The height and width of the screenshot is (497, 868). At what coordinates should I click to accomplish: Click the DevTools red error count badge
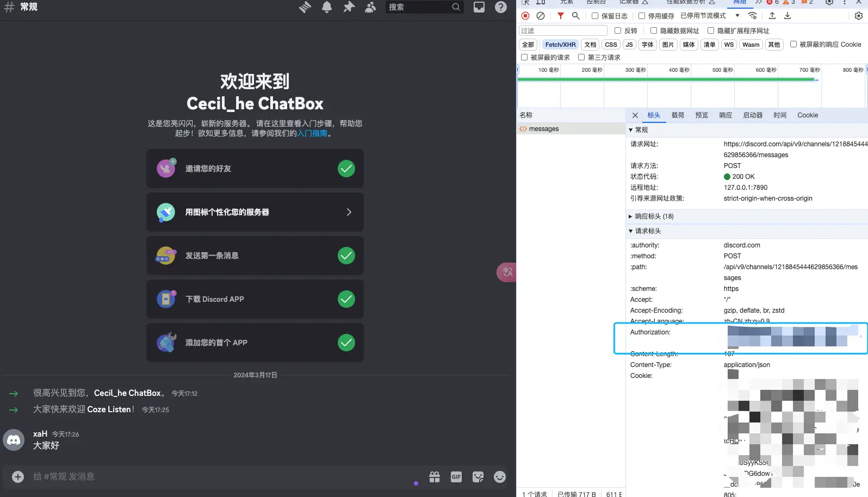[773, 2]
